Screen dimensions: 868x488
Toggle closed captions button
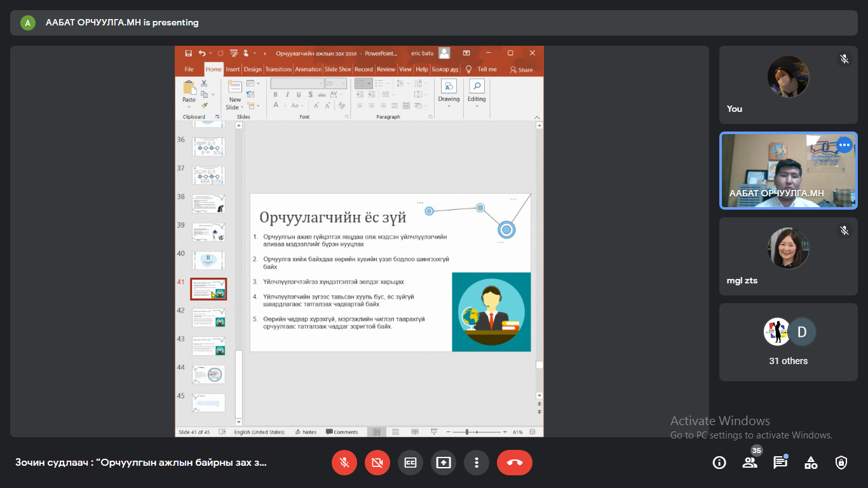pos(410,463)
